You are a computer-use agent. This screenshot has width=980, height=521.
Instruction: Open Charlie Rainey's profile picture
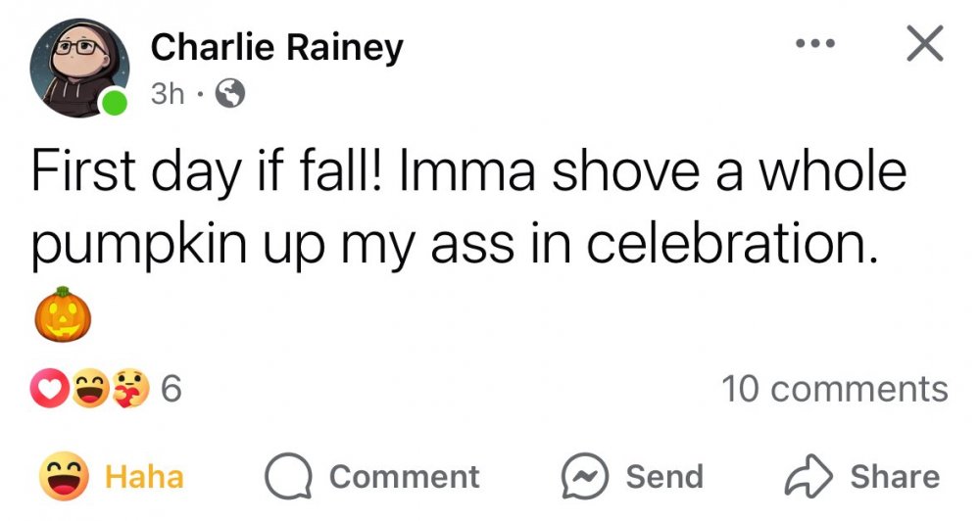(x=80, y=67)
